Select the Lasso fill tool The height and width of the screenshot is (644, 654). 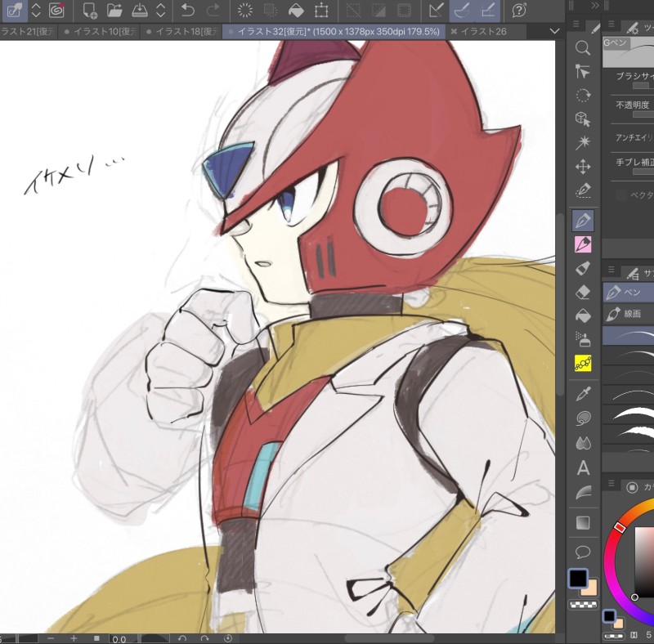[583, 418]
